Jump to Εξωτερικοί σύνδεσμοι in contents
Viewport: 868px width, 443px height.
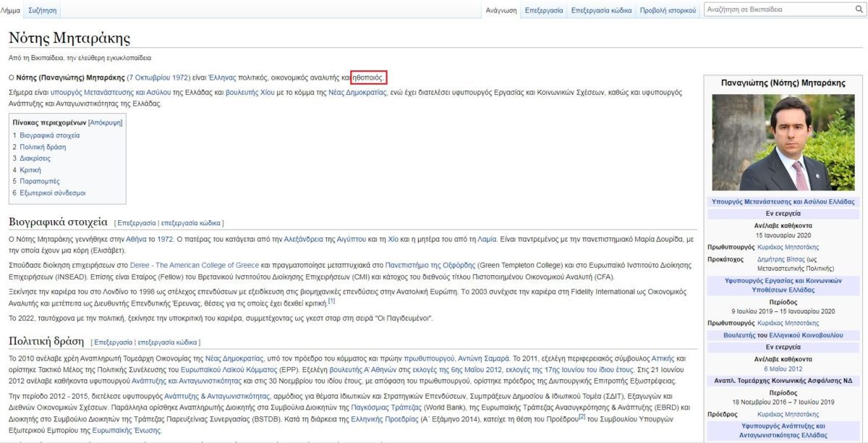point(52,193)
